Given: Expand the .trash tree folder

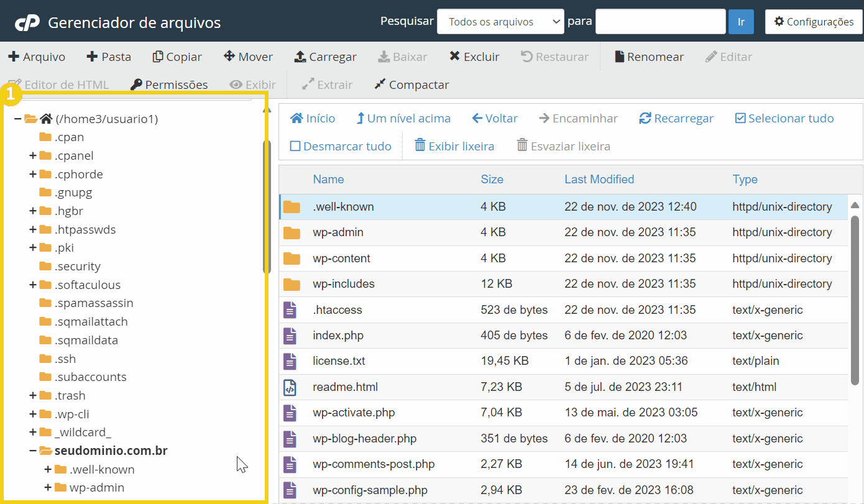Looking at the screenshot, I should tap(33, 395).
